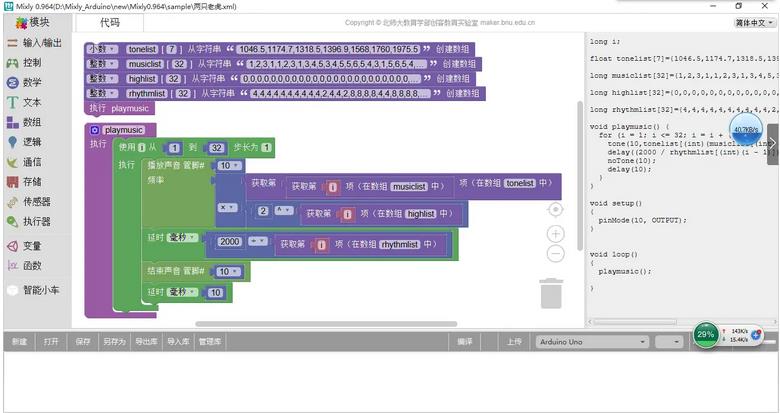Open pin 10 dropdown on 播放声音 block
The height and width of the screenshot is (413, 780).
tap(230, 165)
